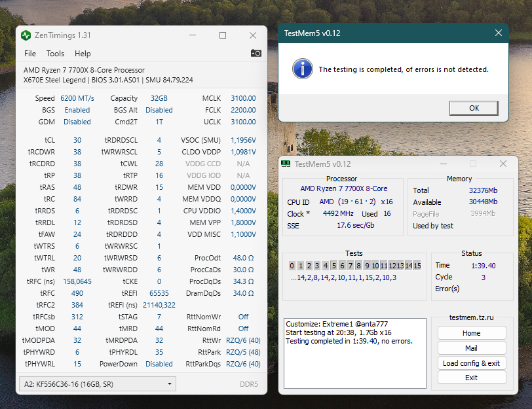This screenshot has width=532, height=409.
Task: Click test number 10 indicator box
Action: pos(375,266)
